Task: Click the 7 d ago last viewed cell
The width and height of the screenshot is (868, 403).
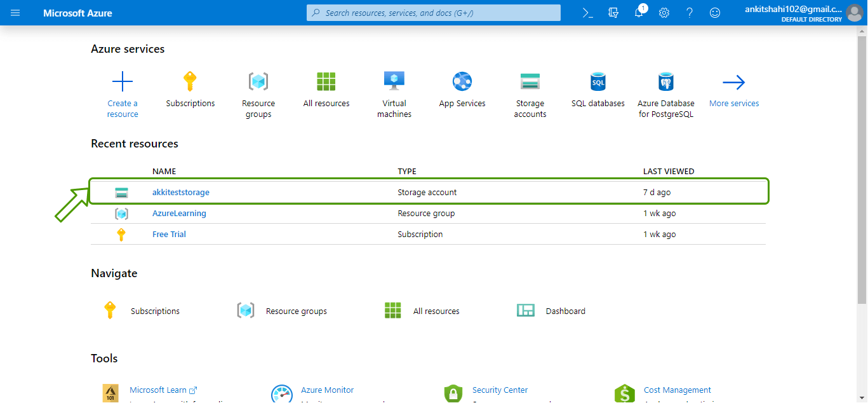Action: point(657,192)
